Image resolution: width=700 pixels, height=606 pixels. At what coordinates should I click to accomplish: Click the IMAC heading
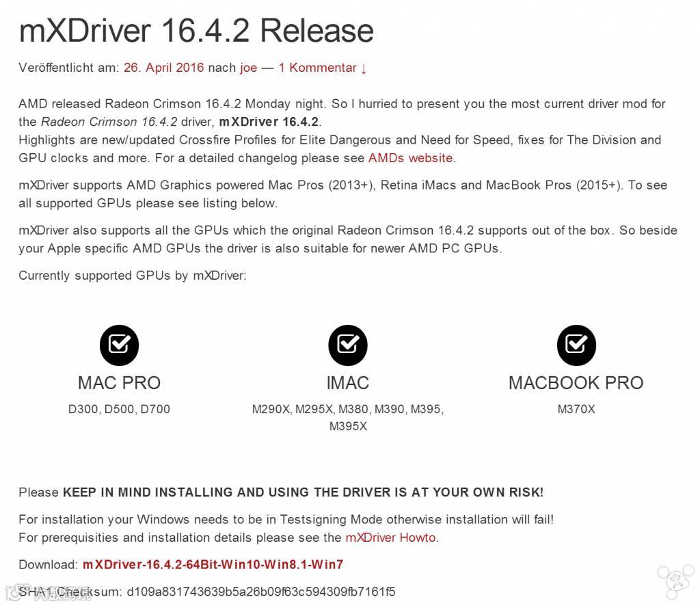coord(348,383)
